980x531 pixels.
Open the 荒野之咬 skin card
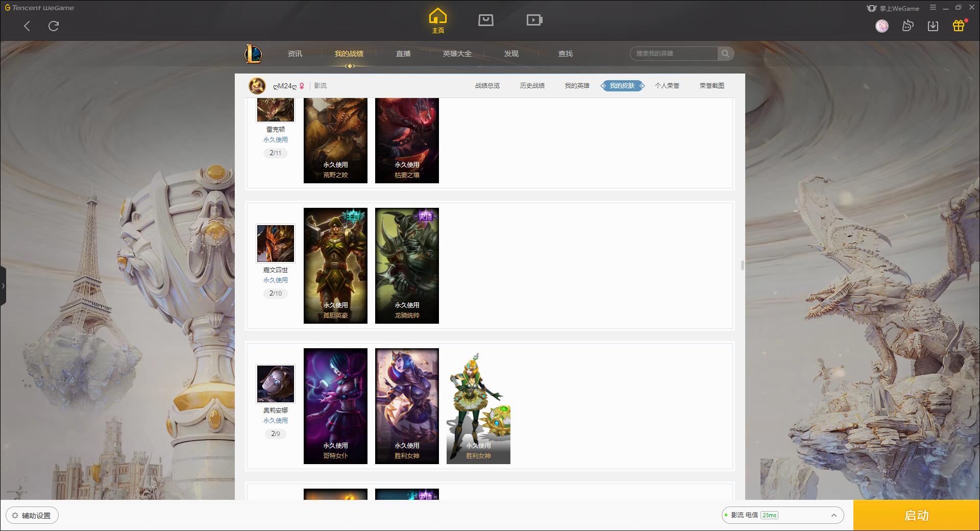pyautogui.click(x=335, y=141)
